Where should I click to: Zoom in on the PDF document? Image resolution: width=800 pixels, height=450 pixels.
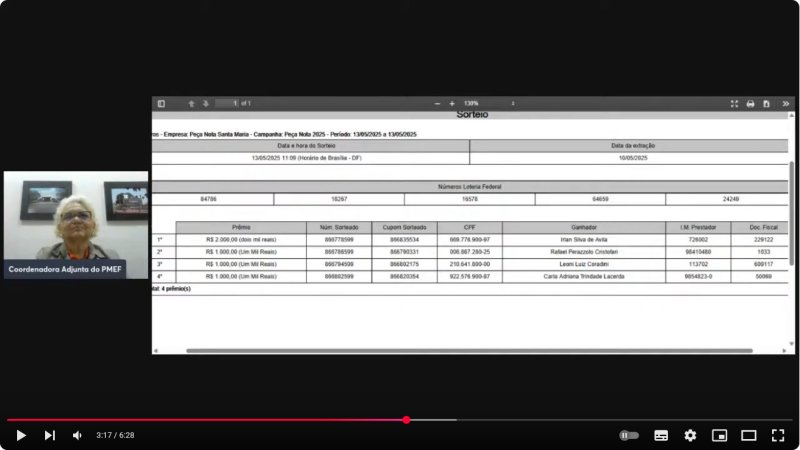[x=452, y=104]
